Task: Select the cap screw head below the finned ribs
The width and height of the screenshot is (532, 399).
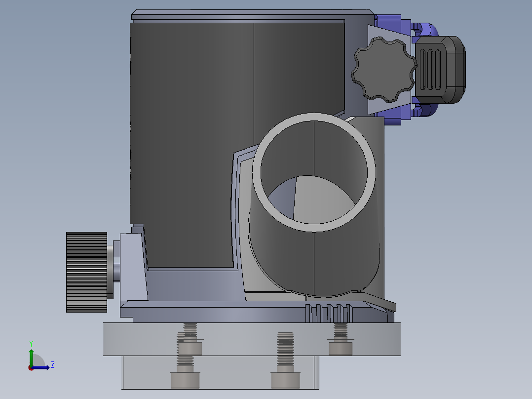Action: [x=341, y=349]
